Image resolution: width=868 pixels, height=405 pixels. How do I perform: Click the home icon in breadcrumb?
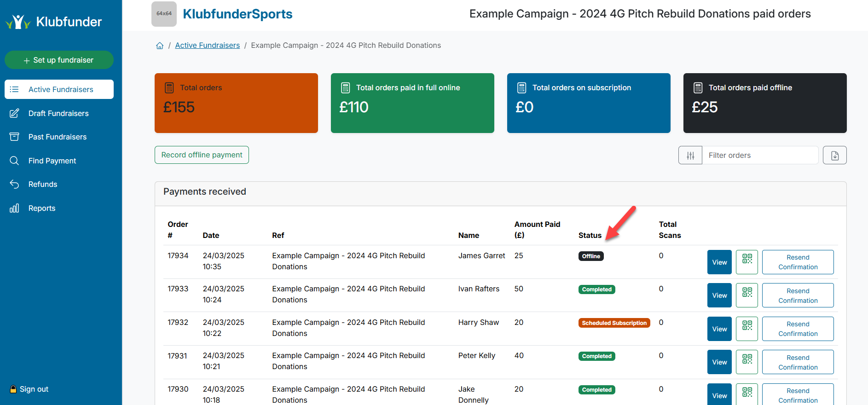tap(160, 46)
